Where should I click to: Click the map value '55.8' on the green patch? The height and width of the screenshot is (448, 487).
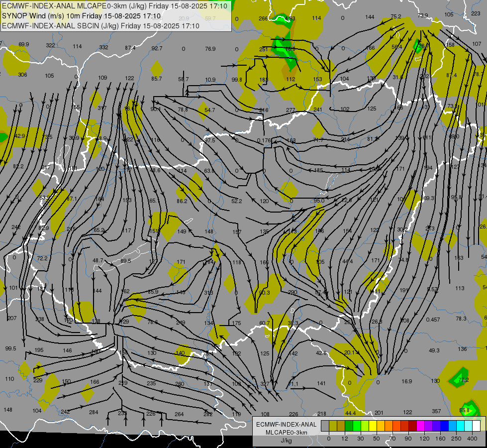tap(464, 410)
